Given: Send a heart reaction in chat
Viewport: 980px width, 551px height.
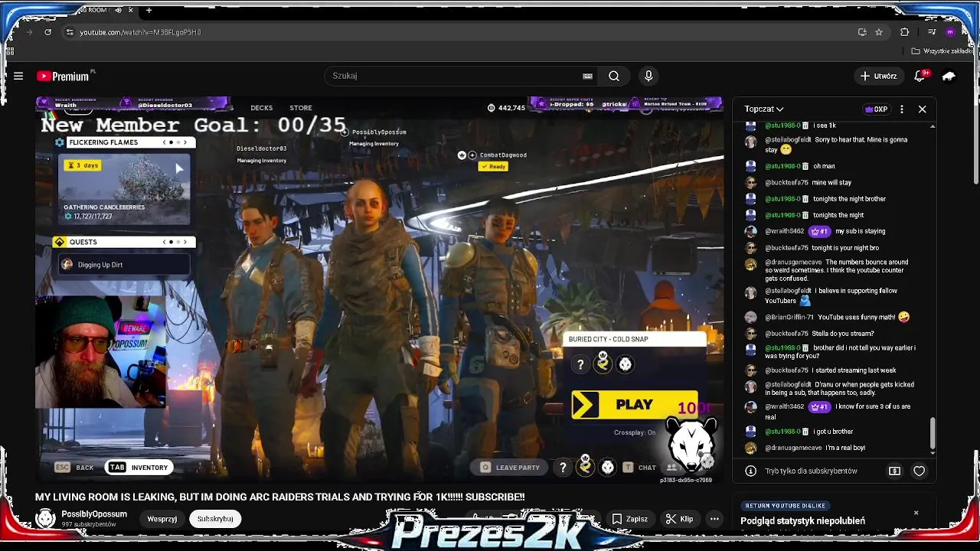Looking at the screenshot, I should tap(920, 471).
